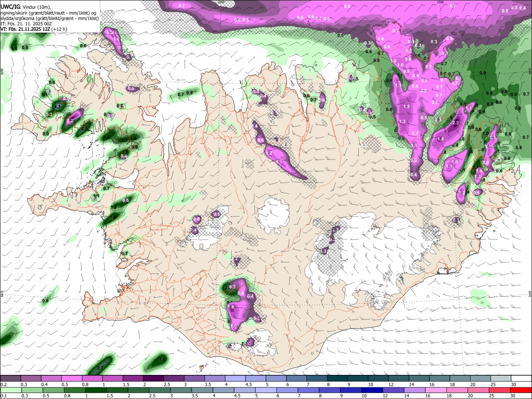Click the medium green 0.5–0.8 rain legend swatch
This screenshot has width=532, height=399.
coord(53,390)
